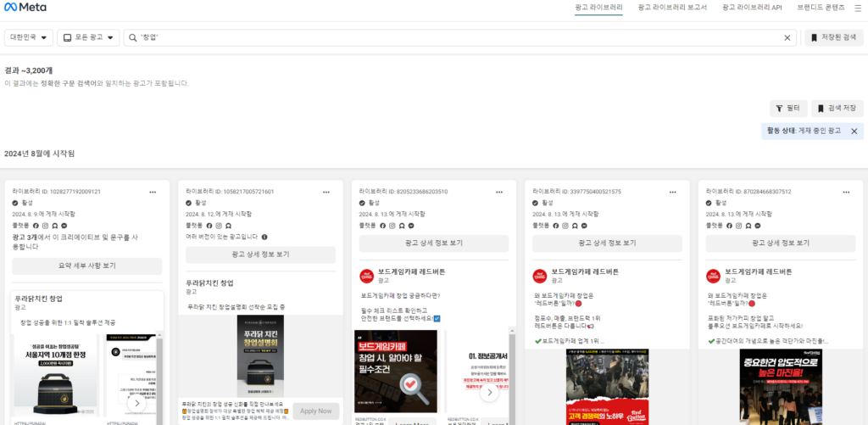Open more options for ad ID 870284668307512
Viewport: 868px width, 425px height.
pyautogui.click(x=847, y=192)
